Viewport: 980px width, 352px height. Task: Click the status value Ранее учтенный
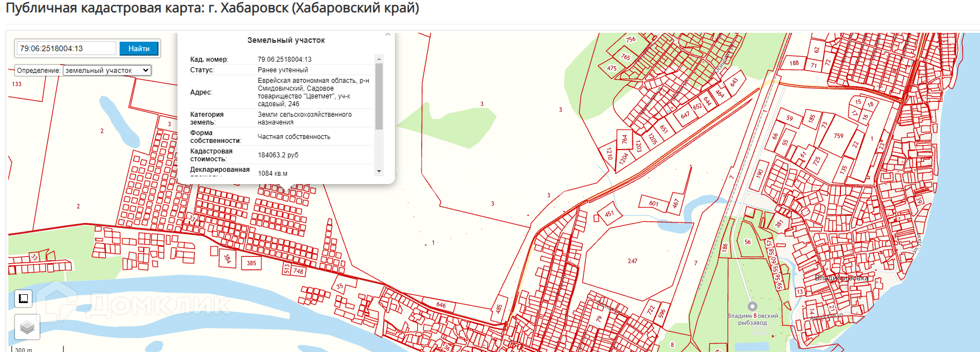pos(283,70)
